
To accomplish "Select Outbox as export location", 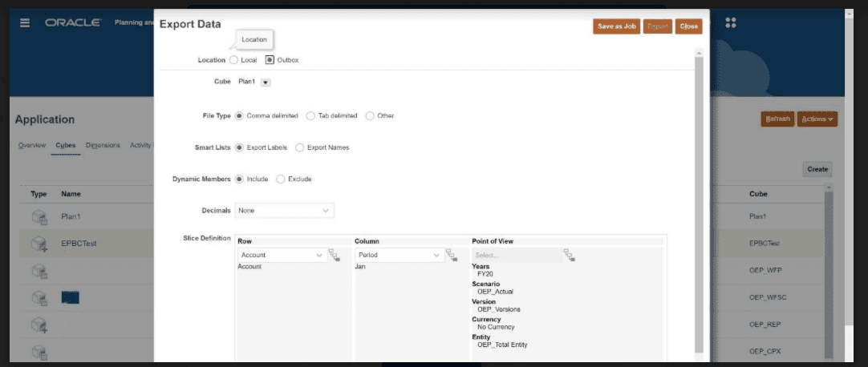I will pos(270,59).
